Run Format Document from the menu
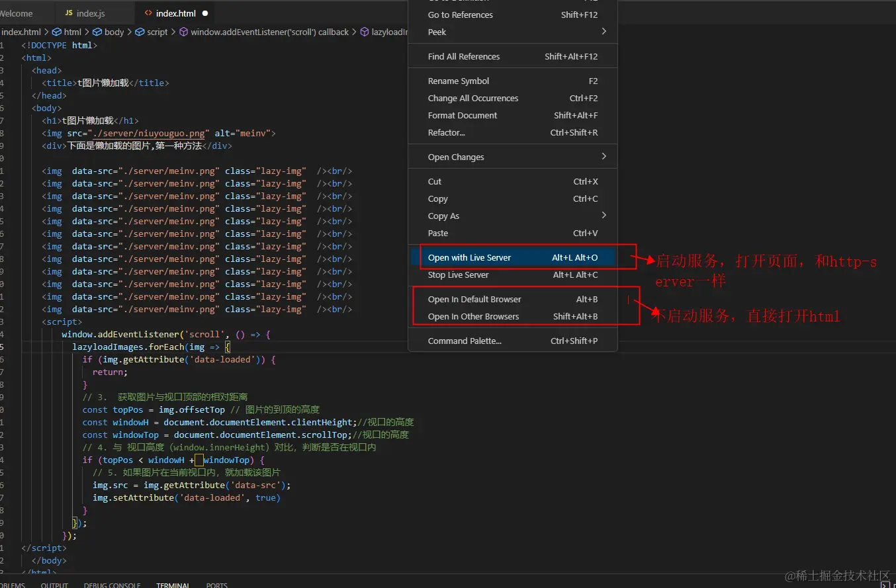Image resolution: width=896 pixels, height=588 pixels. pyautogui.click(x=513, y=115)
